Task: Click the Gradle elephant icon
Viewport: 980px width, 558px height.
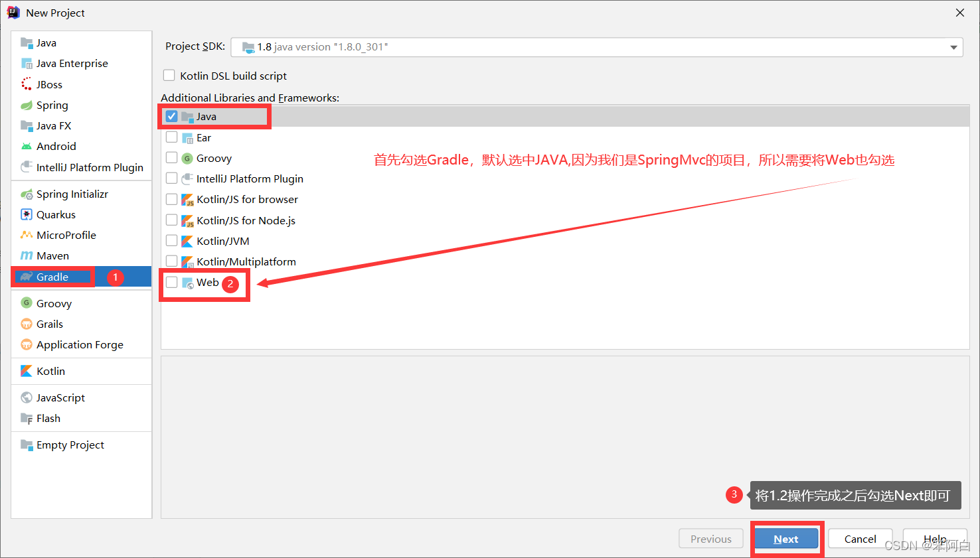Action: [27, 277]
